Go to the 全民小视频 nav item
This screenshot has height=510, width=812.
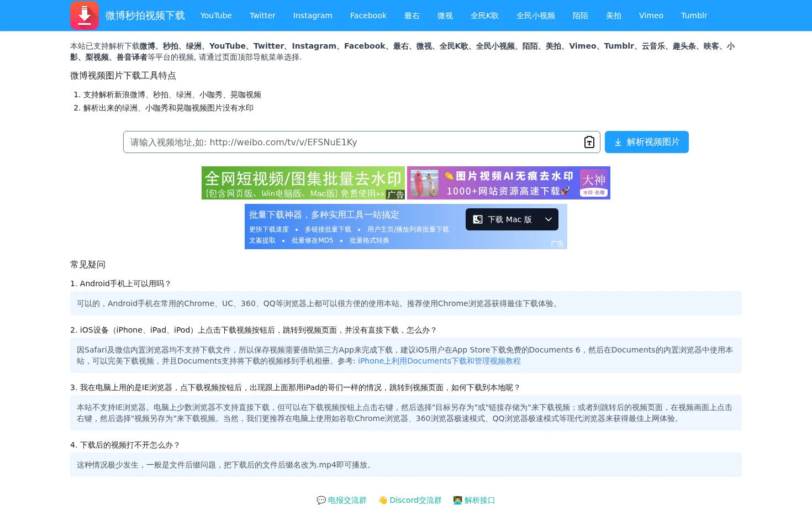click(x=536, y=15)
